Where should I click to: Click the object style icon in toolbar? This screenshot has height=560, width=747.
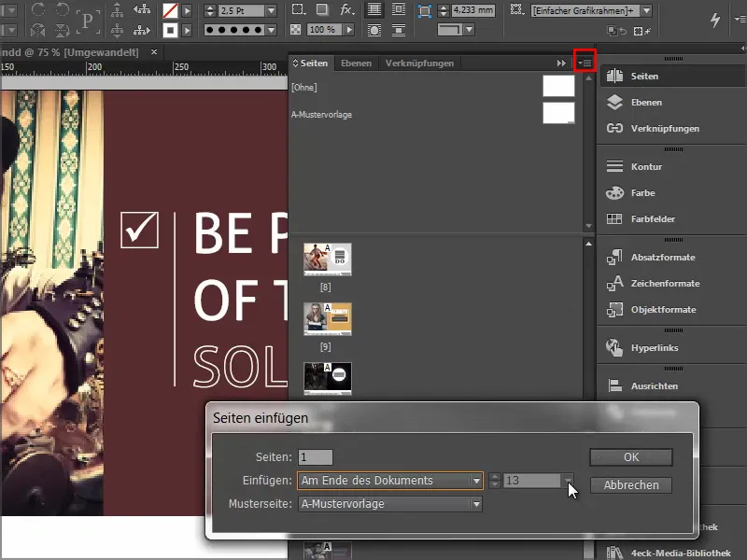(x=516, y=9)
